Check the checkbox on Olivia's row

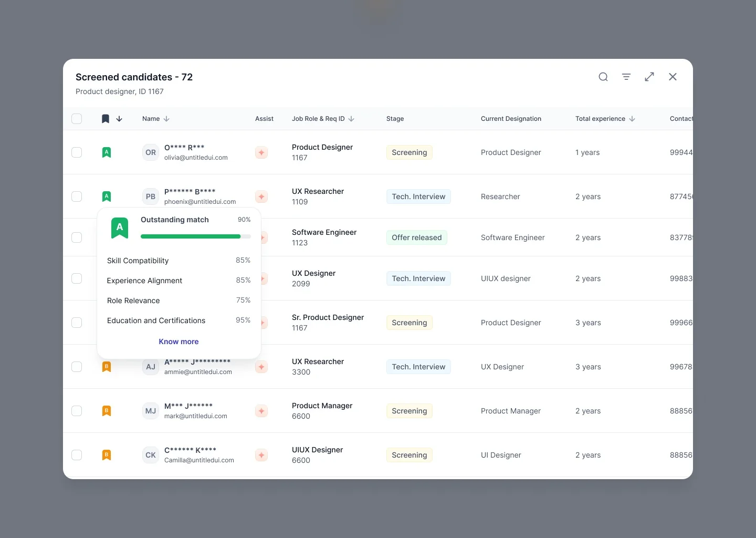(77, 152)
